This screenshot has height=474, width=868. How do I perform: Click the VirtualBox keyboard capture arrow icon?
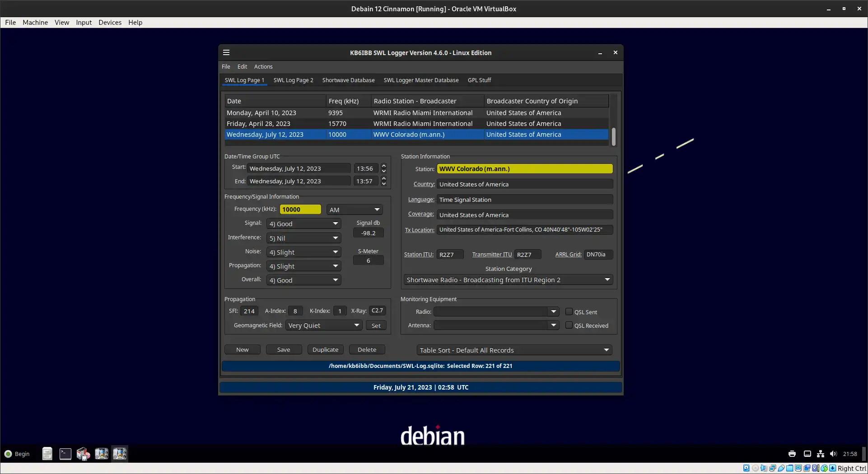(x=832, y=468)
